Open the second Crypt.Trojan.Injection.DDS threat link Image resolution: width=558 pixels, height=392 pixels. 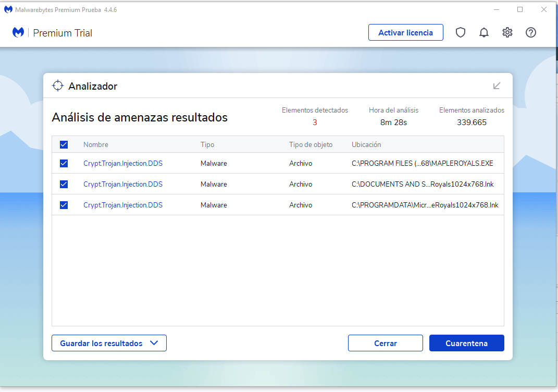tap(123, 184)
